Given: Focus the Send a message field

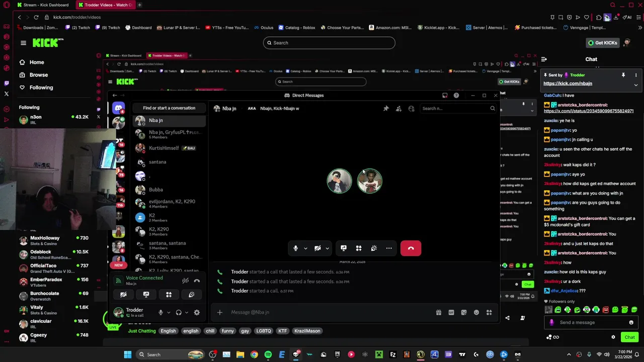Looking at the screenshot, I should point(591,322).
